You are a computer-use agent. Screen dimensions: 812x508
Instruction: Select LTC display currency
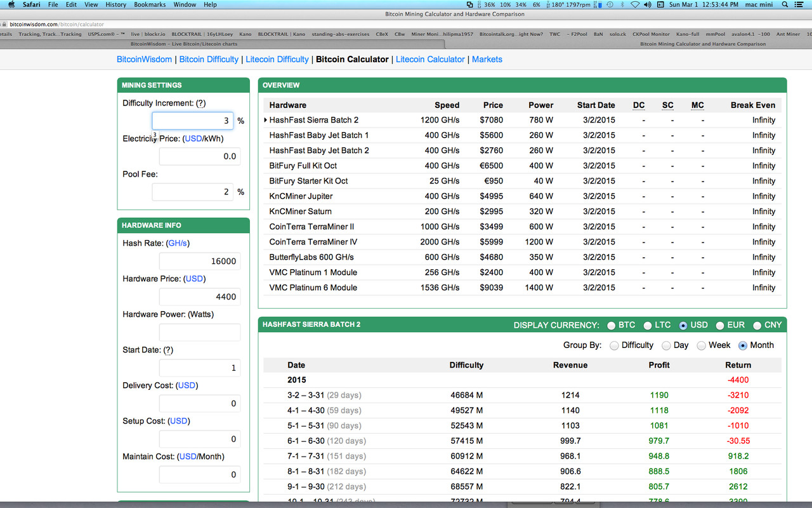click(648, 325)
